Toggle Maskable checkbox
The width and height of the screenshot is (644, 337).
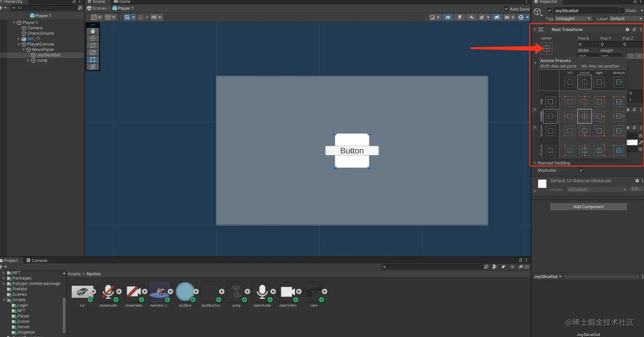pyautogui.click(x=581, y=170)
